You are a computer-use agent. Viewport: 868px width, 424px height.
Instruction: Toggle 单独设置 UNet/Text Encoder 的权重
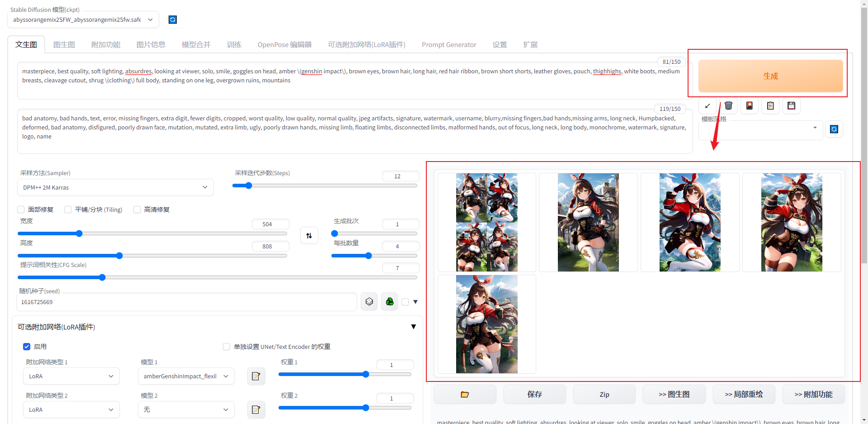click(x=226, y=347)
